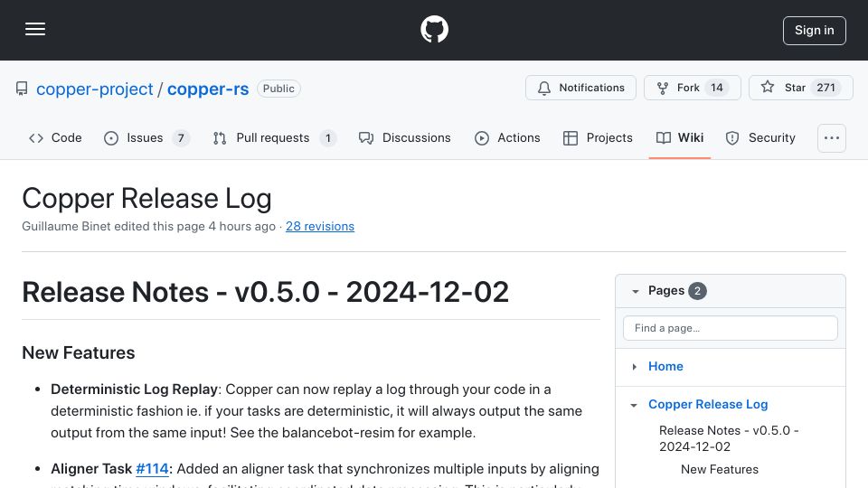868x488 pixels.
Task: Go to the Discussions tab
Action: (x=405, y=137)
